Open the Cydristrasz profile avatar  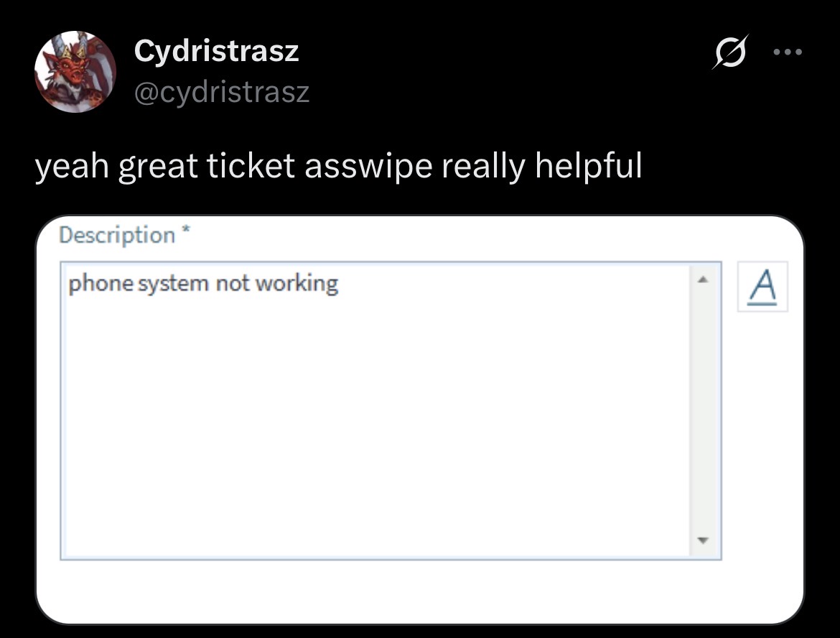tap(75, 71)
